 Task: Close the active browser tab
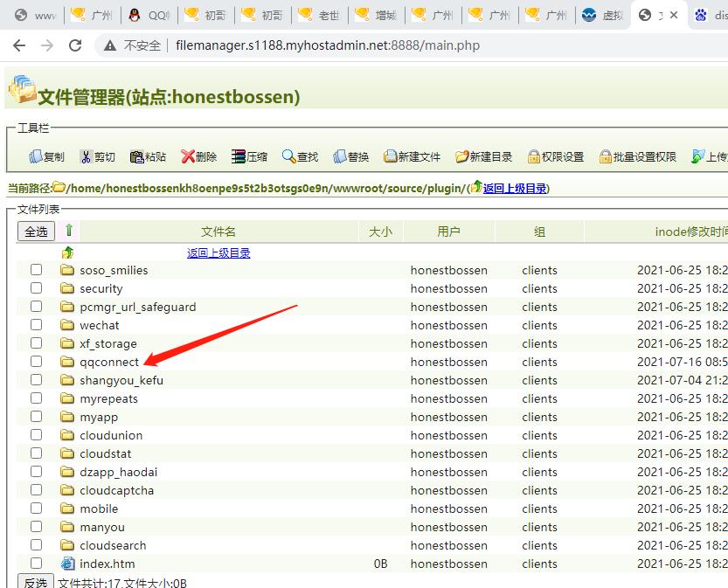(x=674, y=16)
